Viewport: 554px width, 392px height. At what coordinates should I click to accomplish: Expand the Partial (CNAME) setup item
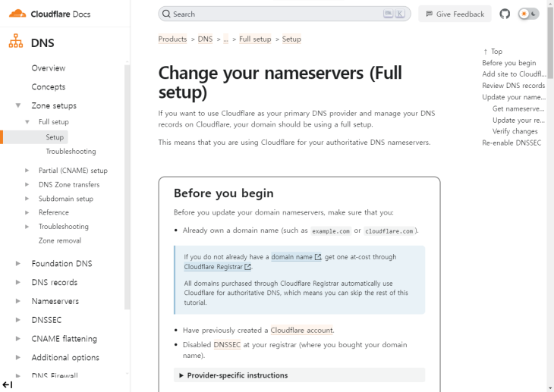click(x=27, y=171)
